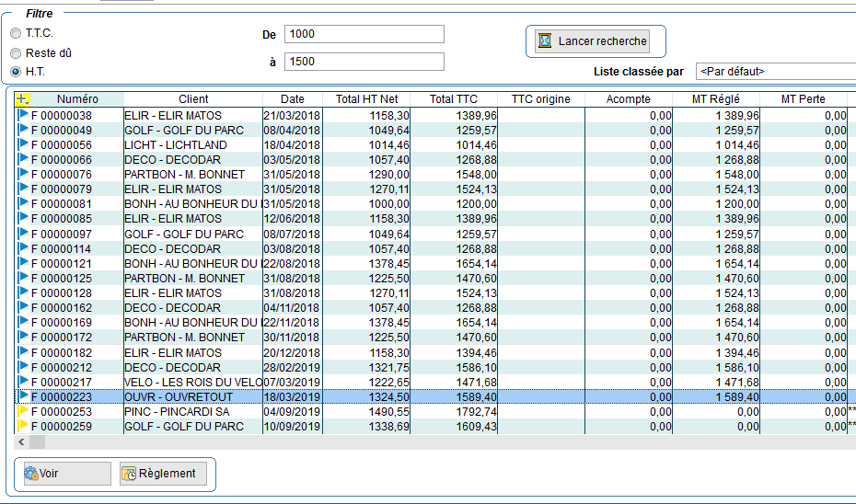The height and width of the screenshot is (504, 856).
Task: Click the Voir button
Action: pyautogui.click(x=67, y=474)
